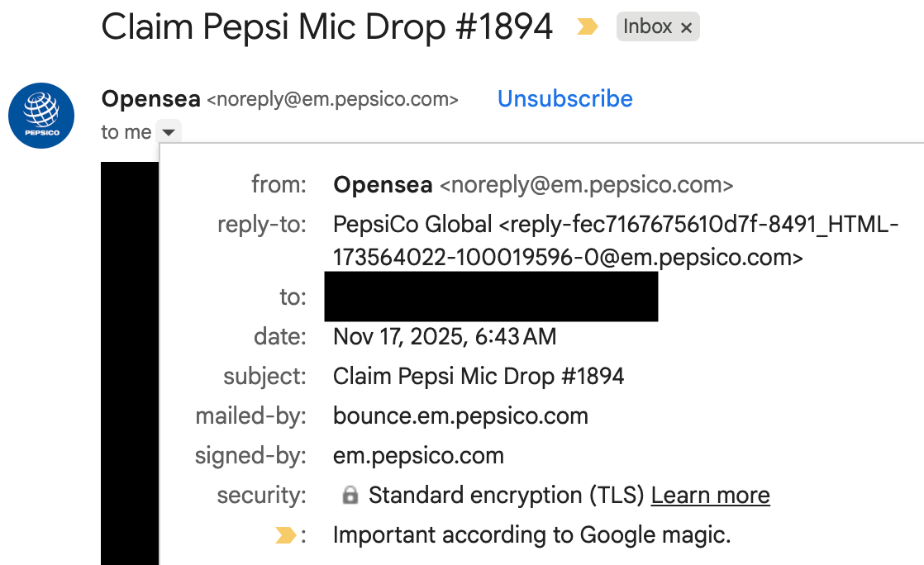Click the Inbox label chip
This screenshot has width=924, height=565.
click(647, 27)
